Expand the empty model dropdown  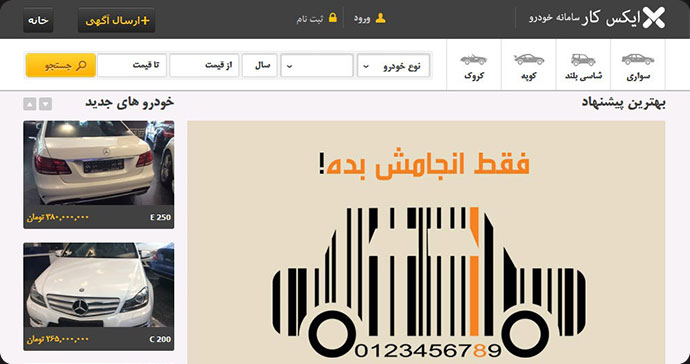(317, 66)
